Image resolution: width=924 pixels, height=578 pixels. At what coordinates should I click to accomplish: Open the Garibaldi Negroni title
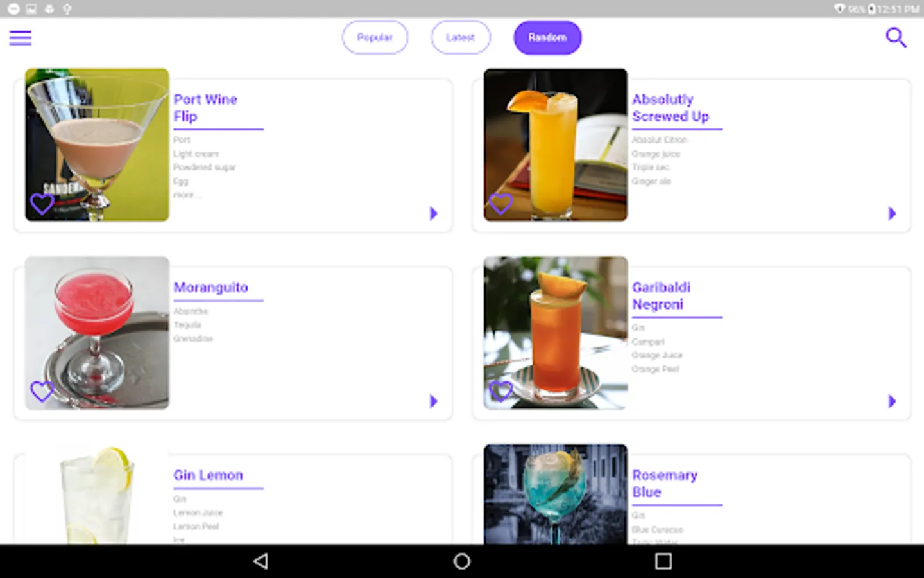(x=661, y=295)
